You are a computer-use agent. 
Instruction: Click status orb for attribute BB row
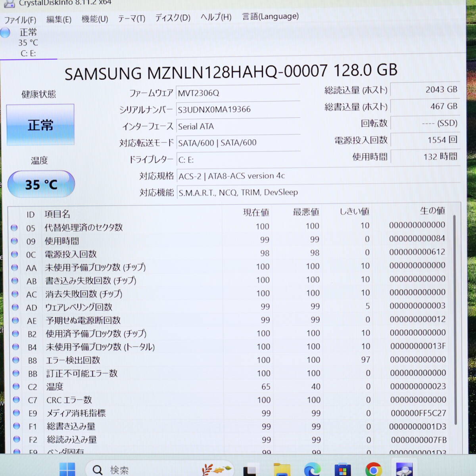16,373
